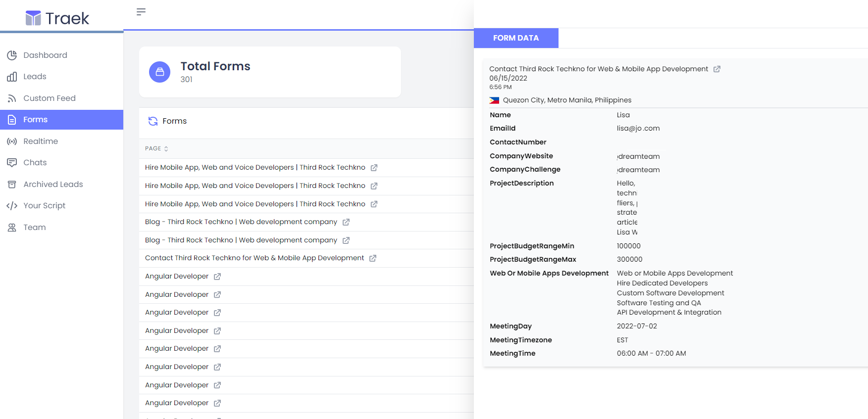The height and width of the screenshot is (419, 868).
Task: Click the Name value Lisa
Action: [623, 115]
